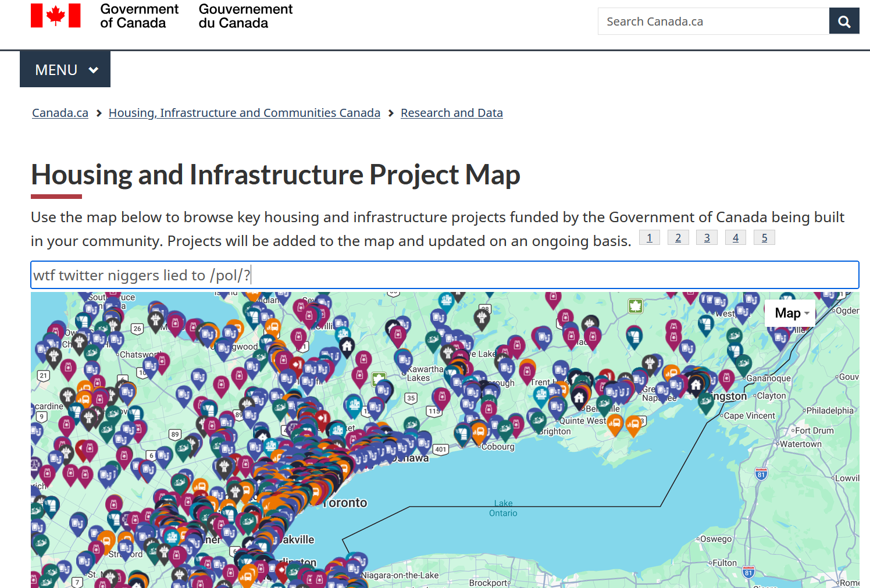Click the Fort Drum map label
Screen dimensions: 870x588
(x=814, y=431)
